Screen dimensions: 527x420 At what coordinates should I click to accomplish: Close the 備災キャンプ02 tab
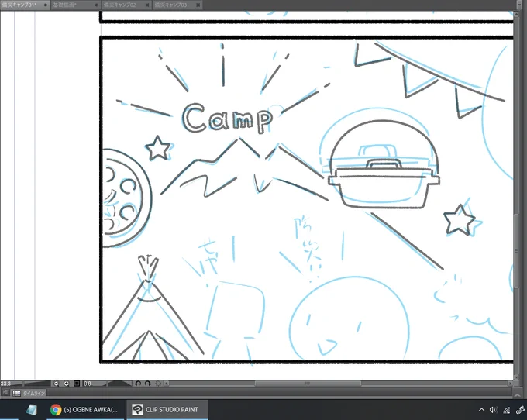click(147, 5)
